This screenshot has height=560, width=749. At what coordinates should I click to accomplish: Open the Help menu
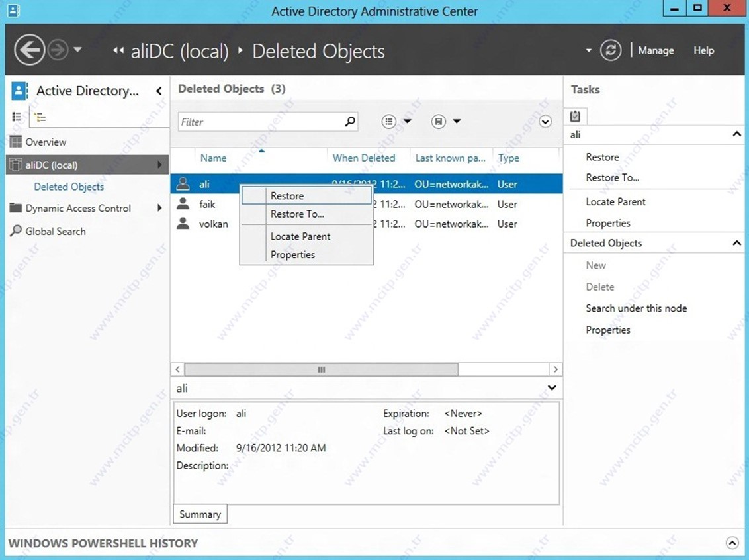(703, 50)
